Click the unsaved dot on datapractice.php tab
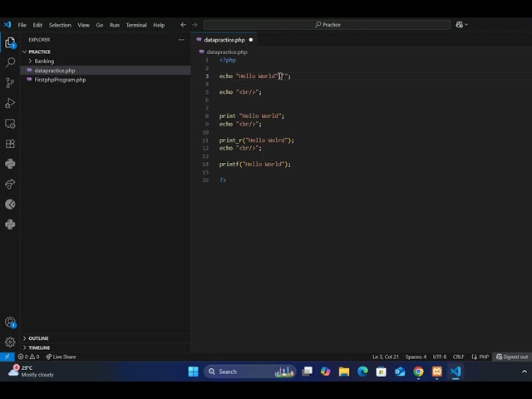 pyautogui.click(x=251, y=40)
